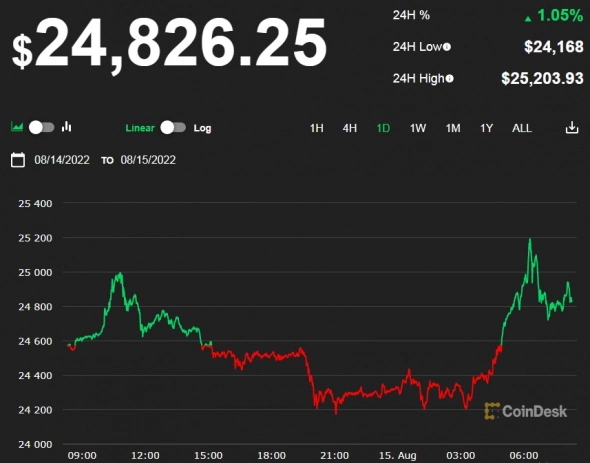
Task: Click the 24H % label
Action: (x=411, y=15)
